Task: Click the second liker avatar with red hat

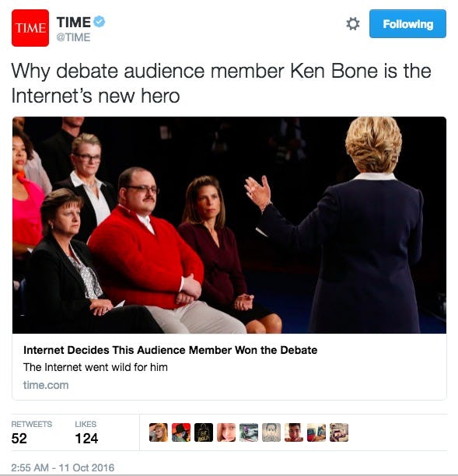Action: pyautogui.click(x=181, y=432)
